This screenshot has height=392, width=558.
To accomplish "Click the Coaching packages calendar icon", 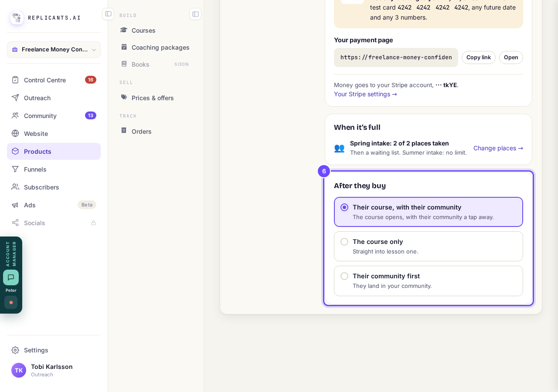I will coord(124,47).
